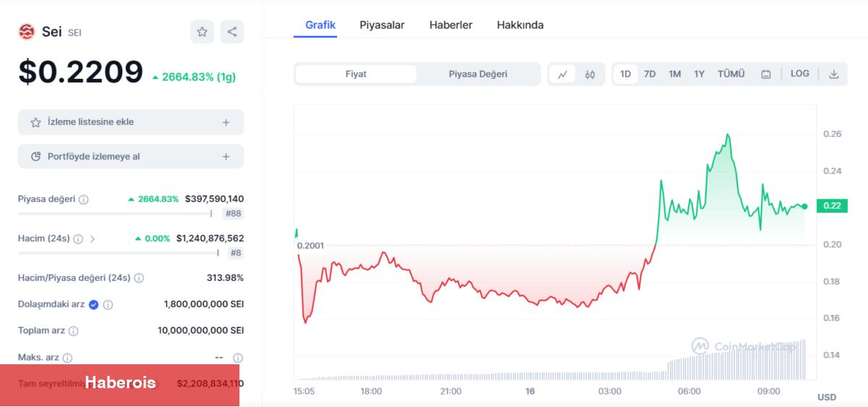Image resolution: width=868 pixels, height=407 pixels.
Task: Select candlestick chart type icon
Action: point(590,74)
